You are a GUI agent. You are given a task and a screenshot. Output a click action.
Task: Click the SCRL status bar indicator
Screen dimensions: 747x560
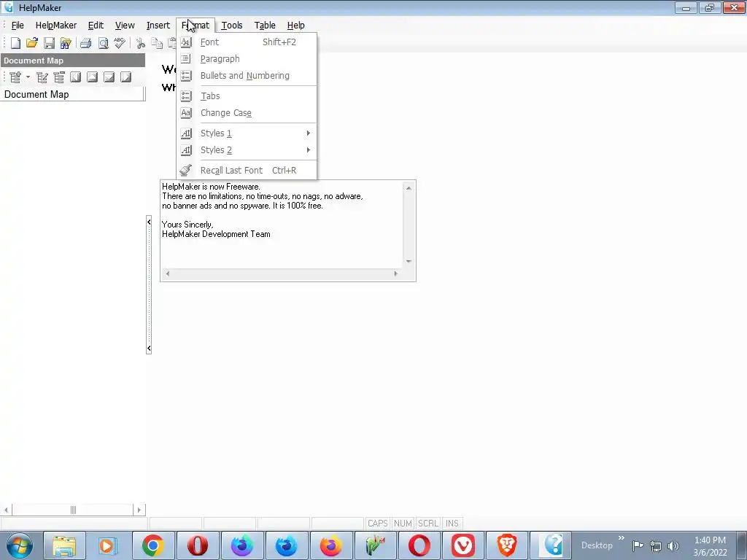(x=428, y=524)
